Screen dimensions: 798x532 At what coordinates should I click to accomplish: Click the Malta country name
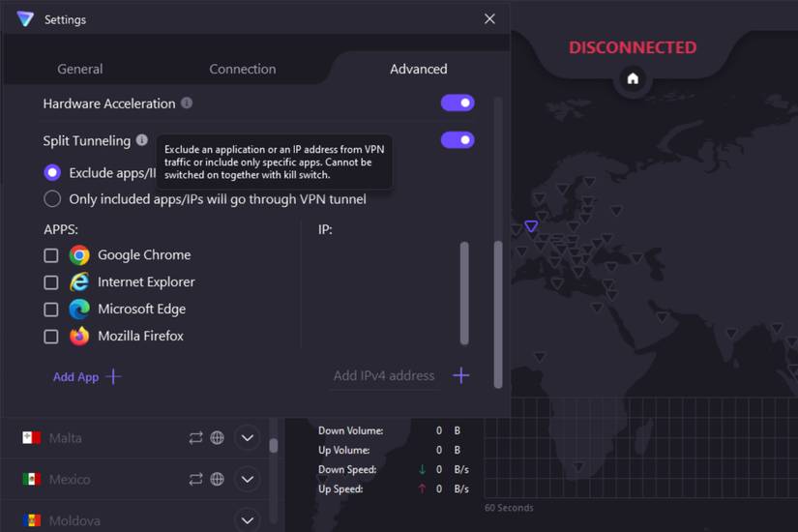click(x=66, y=438)
